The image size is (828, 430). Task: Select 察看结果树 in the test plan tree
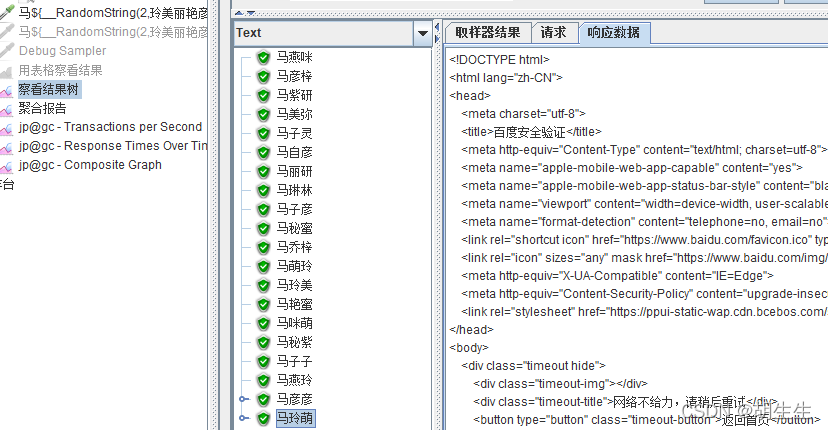[x=49, y=89]
